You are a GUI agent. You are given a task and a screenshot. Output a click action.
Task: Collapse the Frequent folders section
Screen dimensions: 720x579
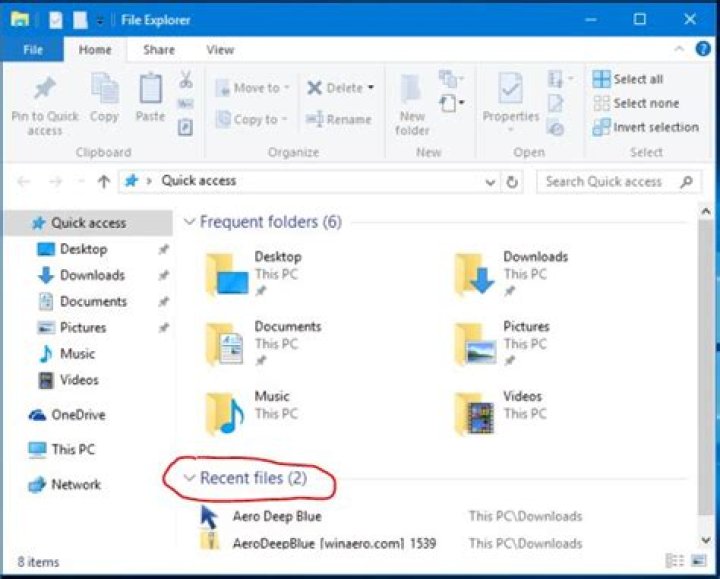[189, 222]
